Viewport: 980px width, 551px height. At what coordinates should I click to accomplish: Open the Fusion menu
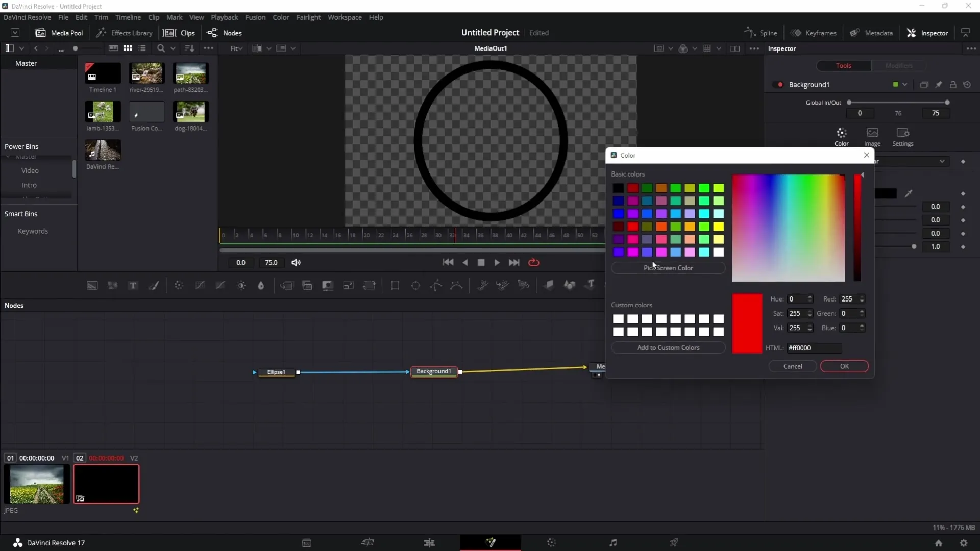(x=255, y=17)
